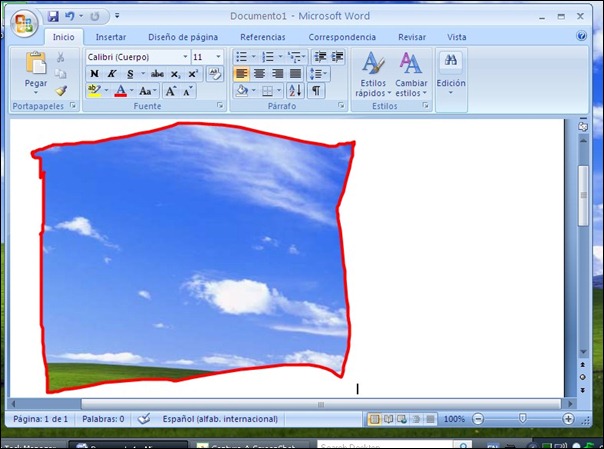Select the Format Painter brush
Screen dimensions: 604x449
pyautogui.click(x=61, y=90)
